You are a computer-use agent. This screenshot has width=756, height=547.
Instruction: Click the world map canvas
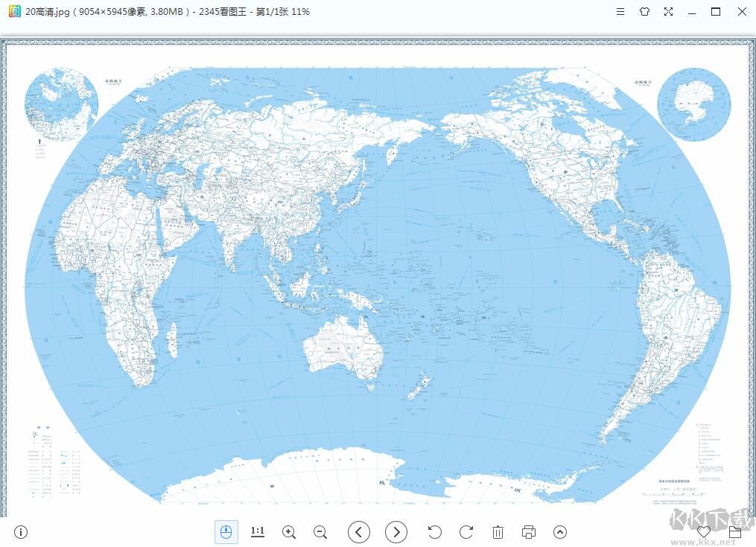tap(372, 283)
